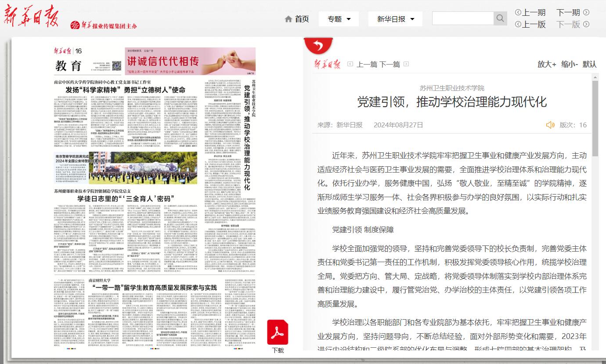The width and height of the screenshot is (606, 364).
Task: Shrink text with 缩小-
Action: (570, 64)
